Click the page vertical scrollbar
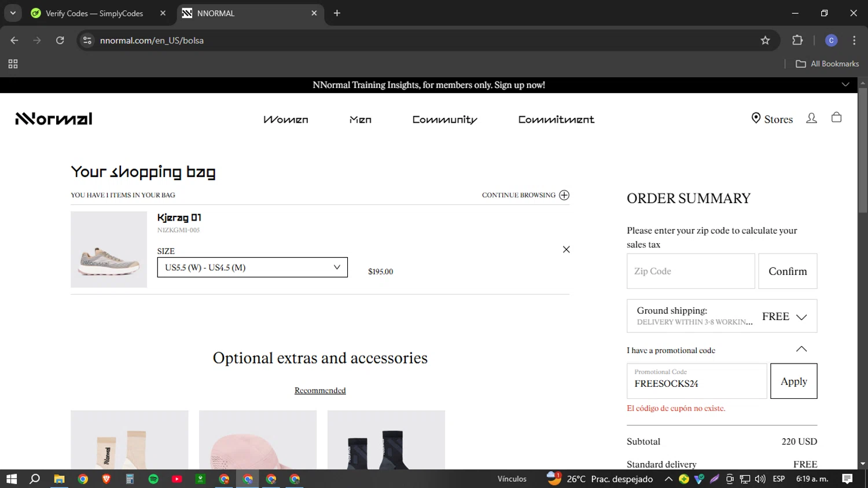Image resolution: width=868 pixels, height=488 pixels. tap(862, 151)
